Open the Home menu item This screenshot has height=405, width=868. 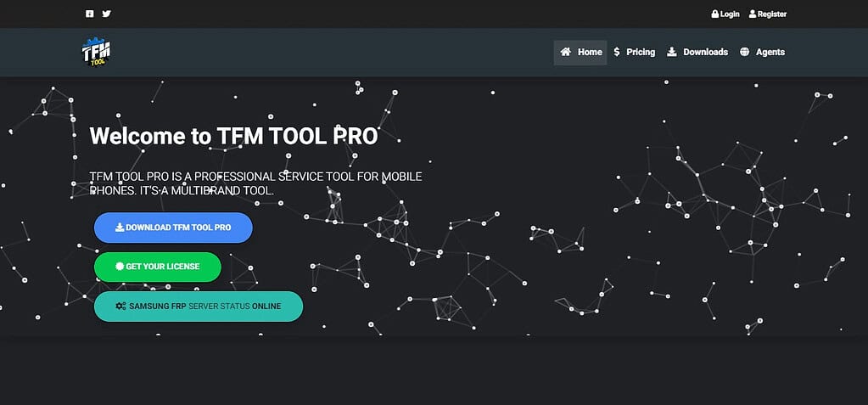tap(580, 52)
